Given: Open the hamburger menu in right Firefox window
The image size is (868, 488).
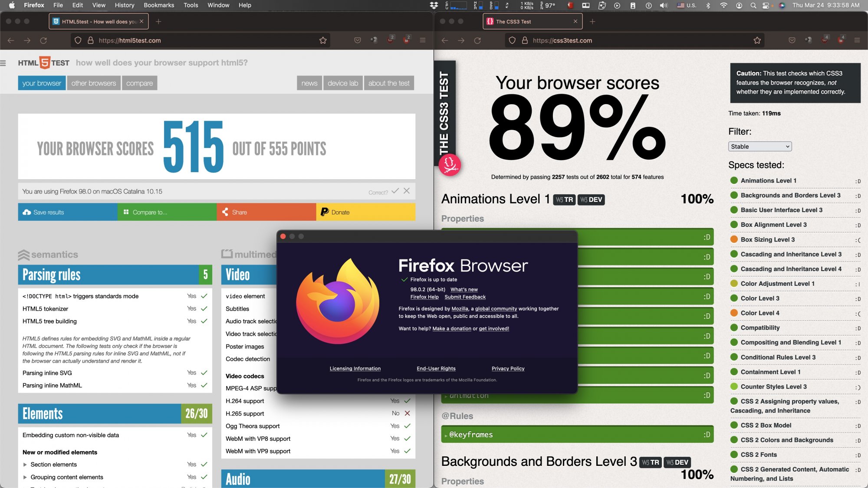Looking at the screenshot, I should pyautogui.click(x=857, y=40).
